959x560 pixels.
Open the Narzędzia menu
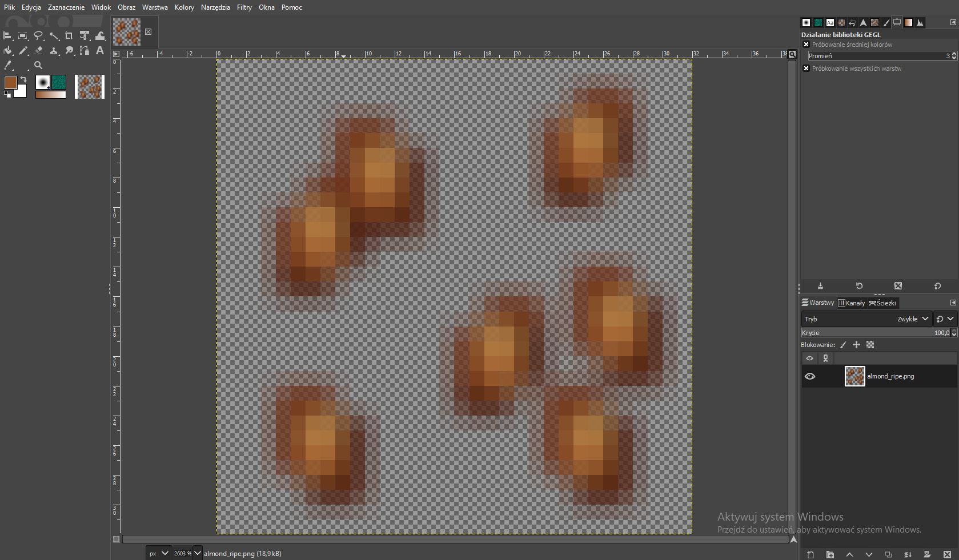[x=215, y=7]
